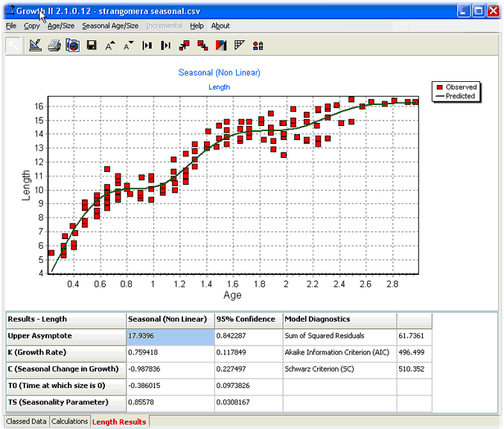Click the Schwarz Criterion value 510.352

pos(415,369)
